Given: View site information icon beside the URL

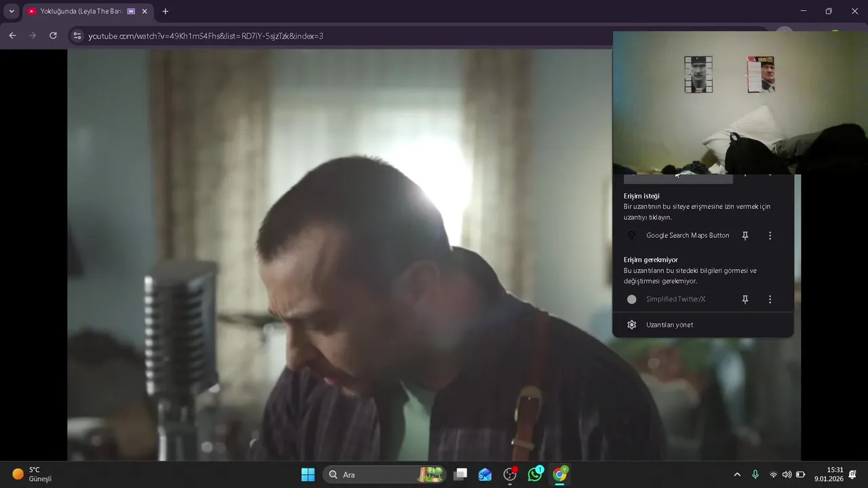Looking at the screenshot, I should pyautogui.click(x=77, y=36).
